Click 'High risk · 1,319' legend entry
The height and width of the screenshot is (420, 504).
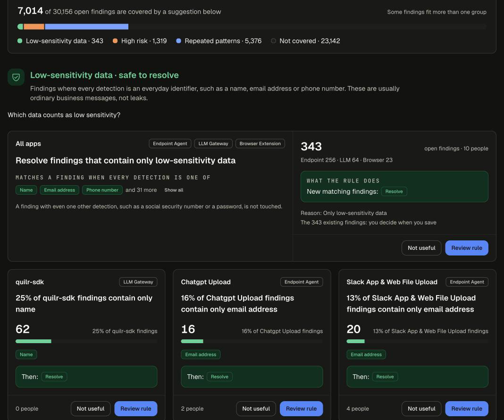pos(140,41)
